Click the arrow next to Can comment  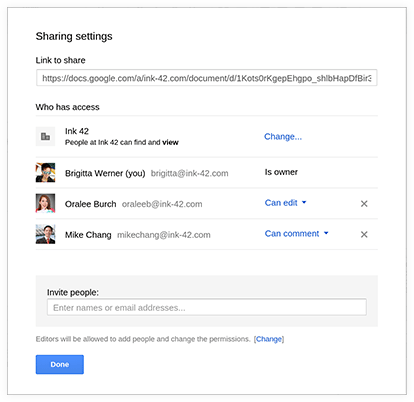[x=326, y=233]
